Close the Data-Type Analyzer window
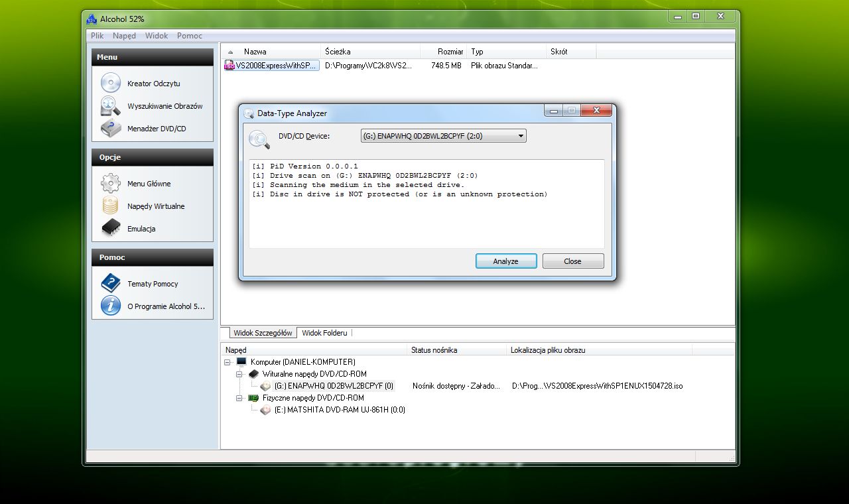 pyautogui.click(x=596, y=111)
